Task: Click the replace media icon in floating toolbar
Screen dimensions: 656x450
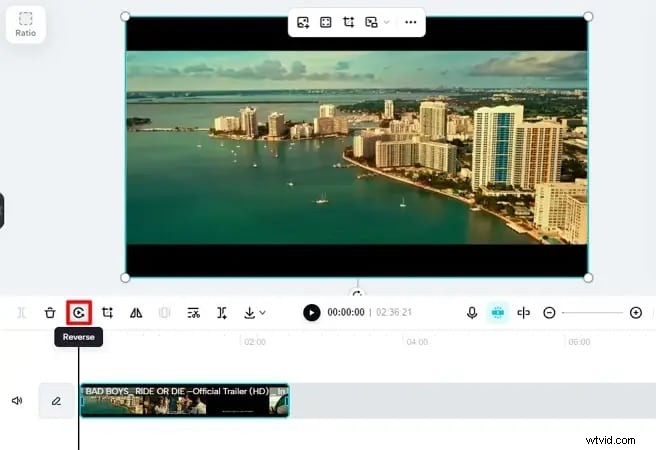Action: 371,22
